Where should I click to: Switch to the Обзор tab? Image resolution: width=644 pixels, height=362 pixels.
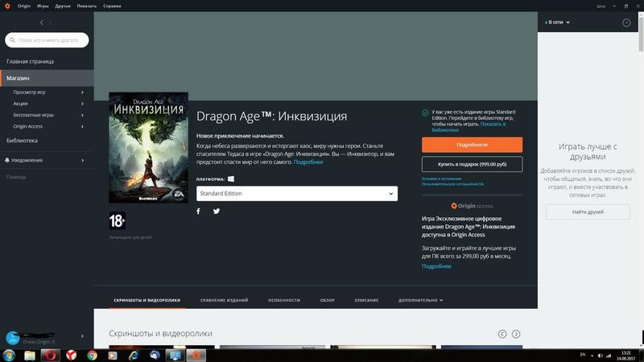point(328,300)
